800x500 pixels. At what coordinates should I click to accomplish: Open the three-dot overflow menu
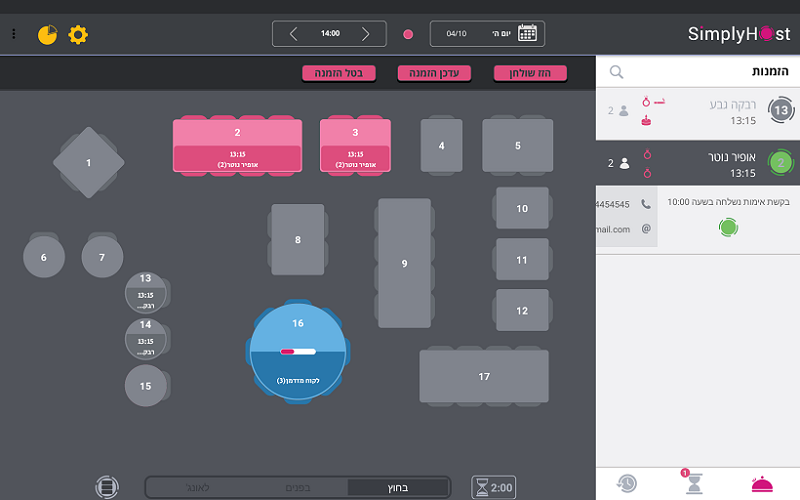[x=14, y=34]
